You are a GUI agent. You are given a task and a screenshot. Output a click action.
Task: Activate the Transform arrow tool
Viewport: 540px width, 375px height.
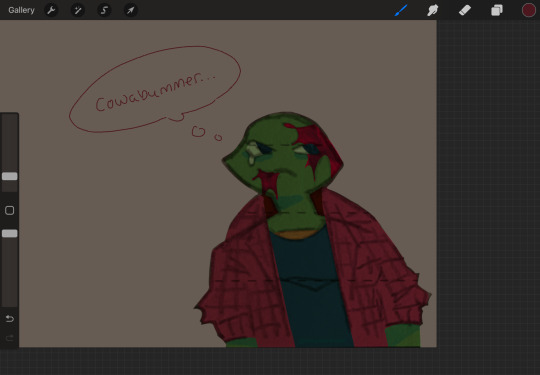click(x=131, y=10)
